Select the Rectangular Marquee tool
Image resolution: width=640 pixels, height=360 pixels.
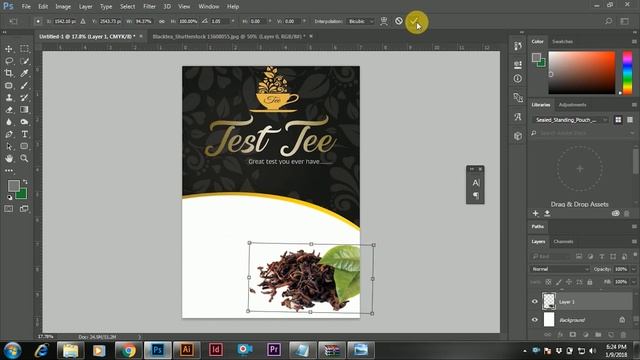point(24,49)
